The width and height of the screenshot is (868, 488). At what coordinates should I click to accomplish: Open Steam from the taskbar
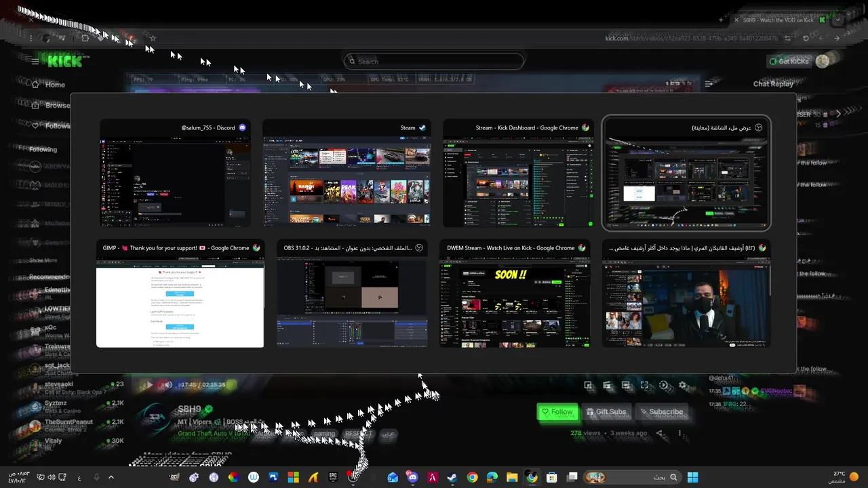(x=452, y=477)
